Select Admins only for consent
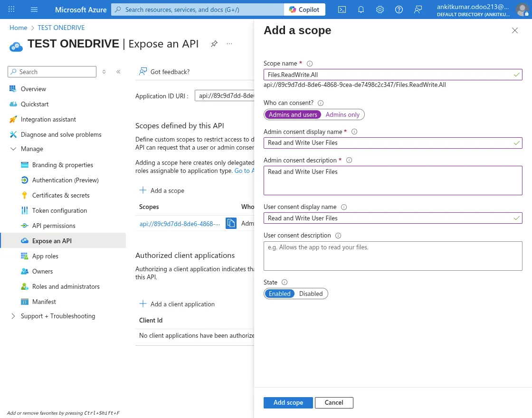 tap(342, 114)
